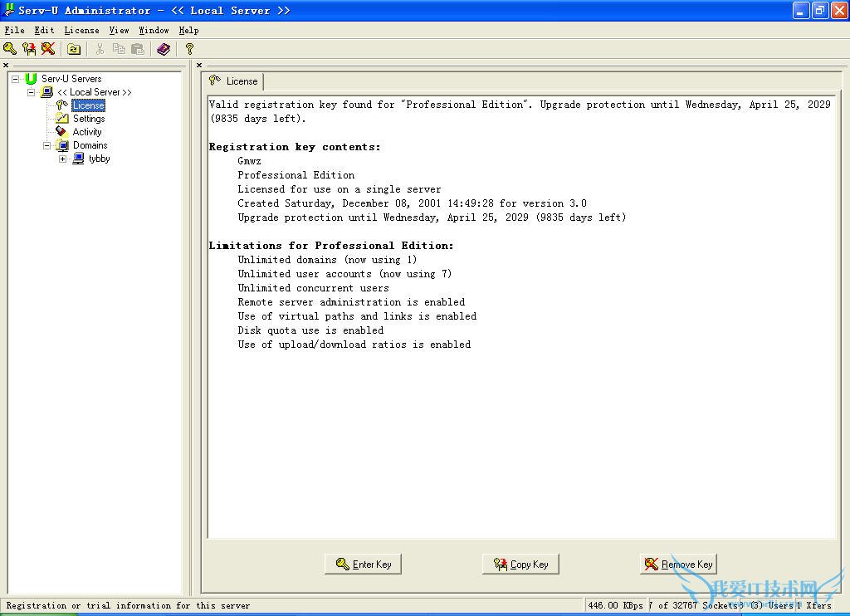
Task: Open the Window menu
Action: 154,30
